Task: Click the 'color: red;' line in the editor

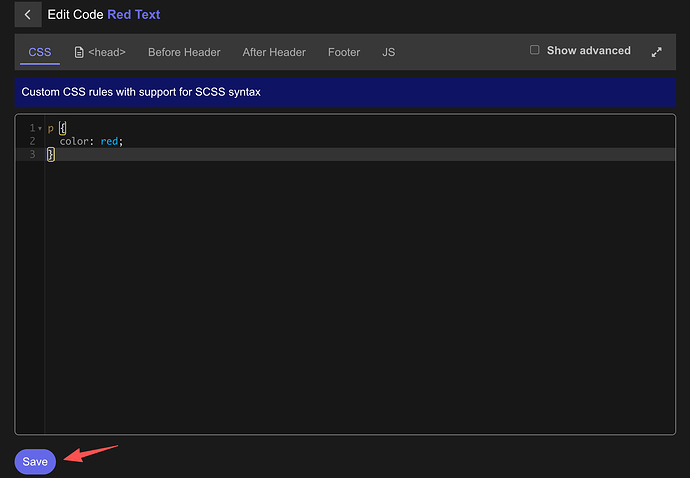Action: [x=91, y=141]
